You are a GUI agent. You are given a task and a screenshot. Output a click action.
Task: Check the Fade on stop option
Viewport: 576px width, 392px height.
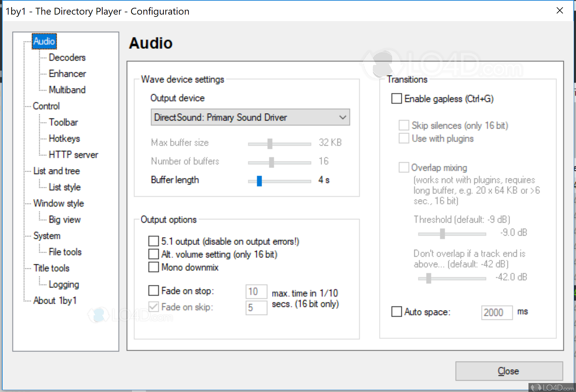point(154,291)
